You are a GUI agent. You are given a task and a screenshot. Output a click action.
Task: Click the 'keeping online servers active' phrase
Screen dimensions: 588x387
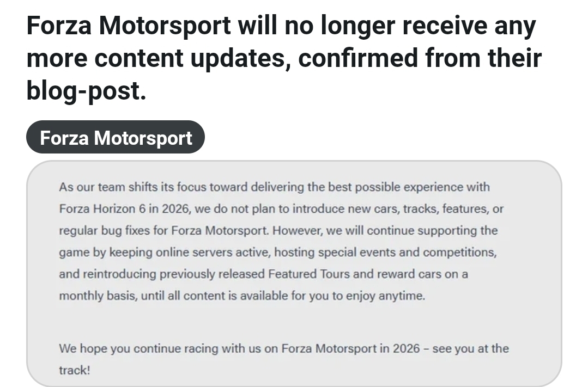[190, 252]
